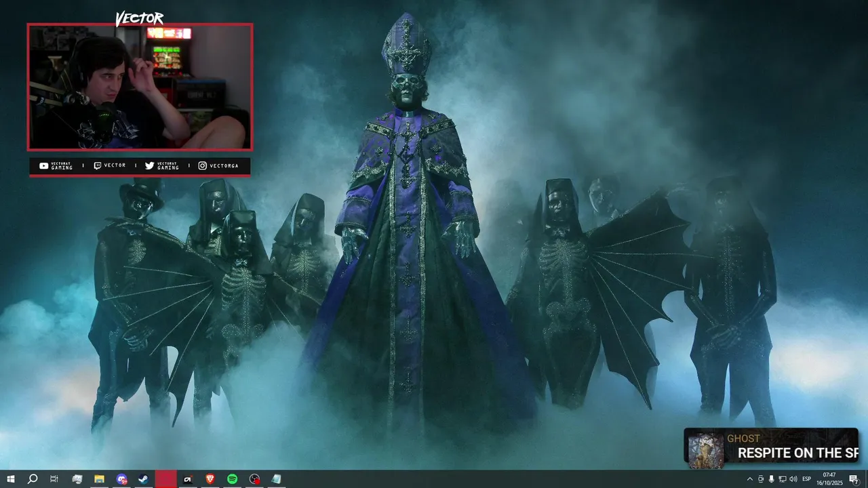Click the RESPITE ON THE song title

click(798, 453)
